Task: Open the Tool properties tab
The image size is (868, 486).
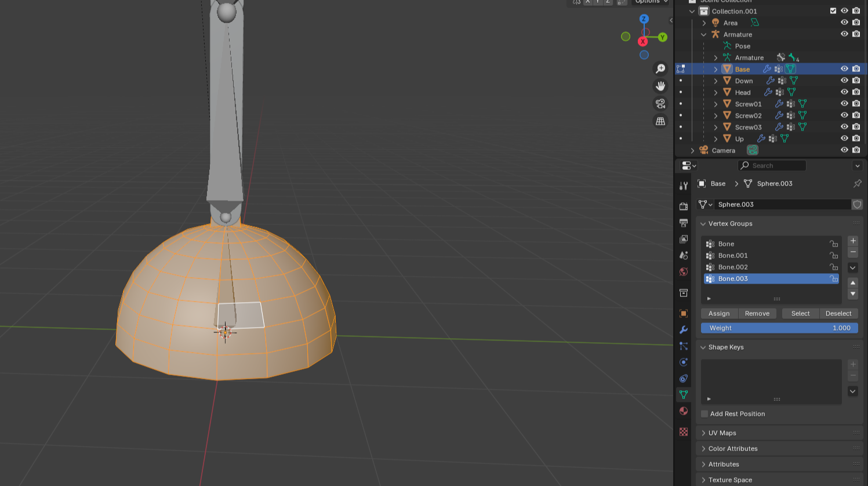Action: coord(684,186)
